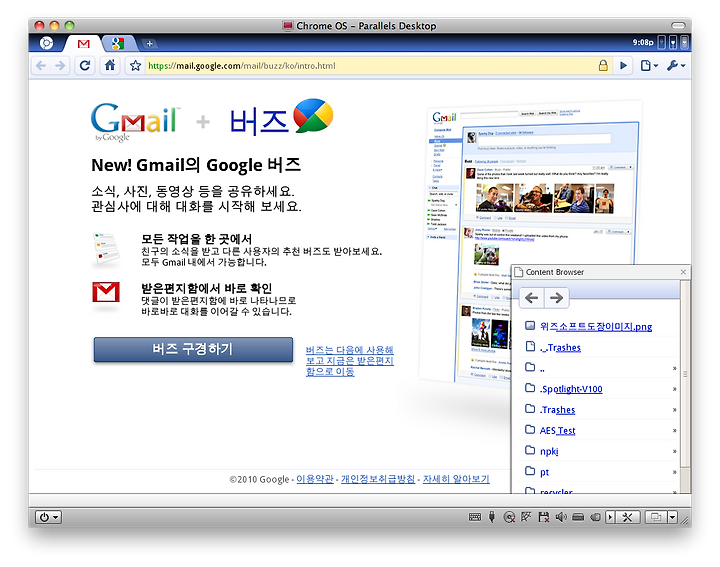Viewport: 720px width, 567px height.
Task: Expand the AES Test arrow
Action: (x=675, y=431)
